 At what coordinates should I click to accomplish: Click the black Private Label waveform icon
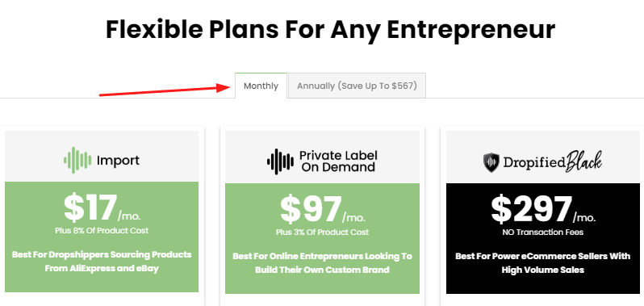tap(281, 161)
